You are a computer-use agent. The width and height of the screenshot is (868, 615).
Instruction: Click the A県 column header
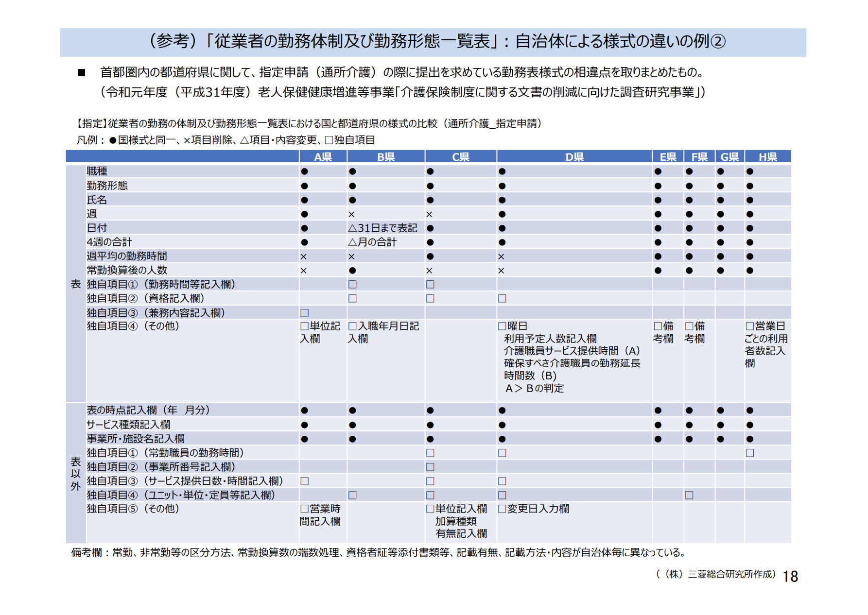pos(323,157)
